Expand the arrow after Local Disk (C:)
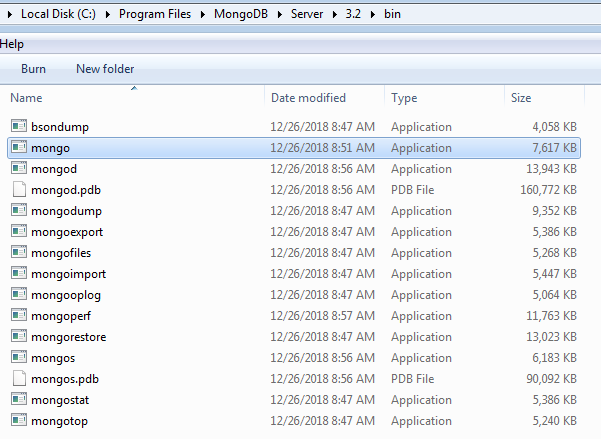 pos(108,15)
